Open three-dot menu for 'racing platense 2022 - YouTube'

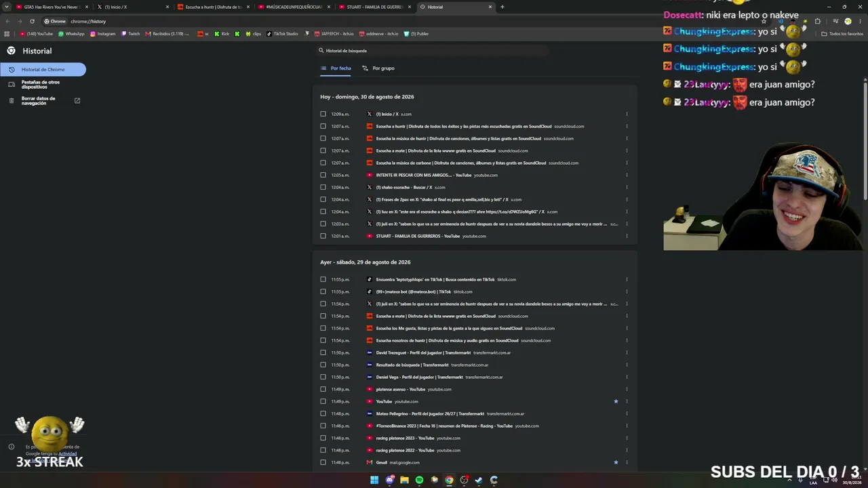click(x=627, y=450)
